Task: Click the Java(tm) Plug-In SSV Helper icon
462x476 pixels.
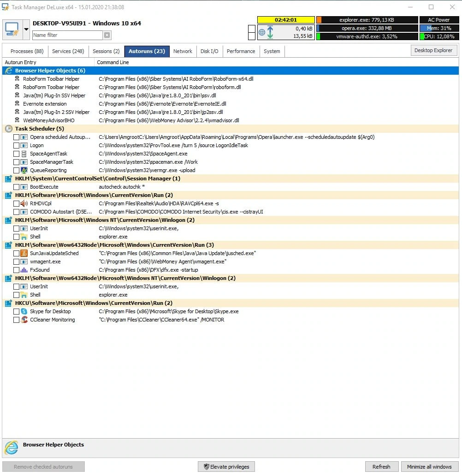Action: point(18,95)
